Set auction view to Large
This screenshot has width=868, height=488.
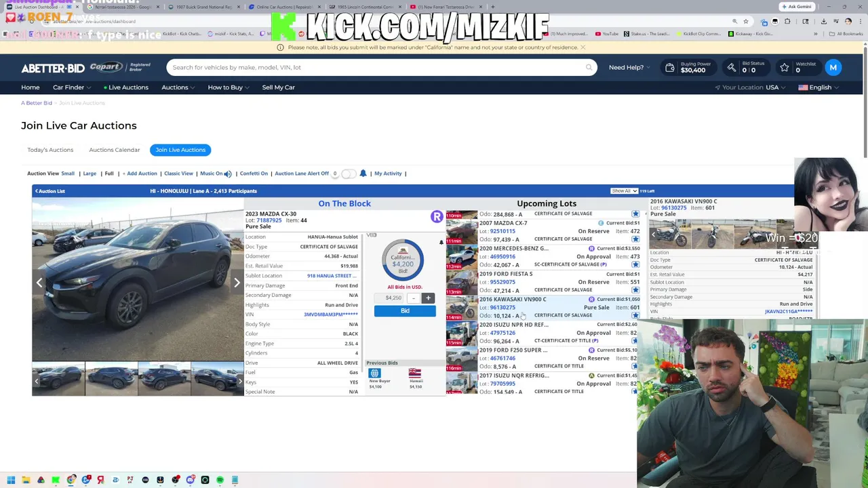point(90,174)
